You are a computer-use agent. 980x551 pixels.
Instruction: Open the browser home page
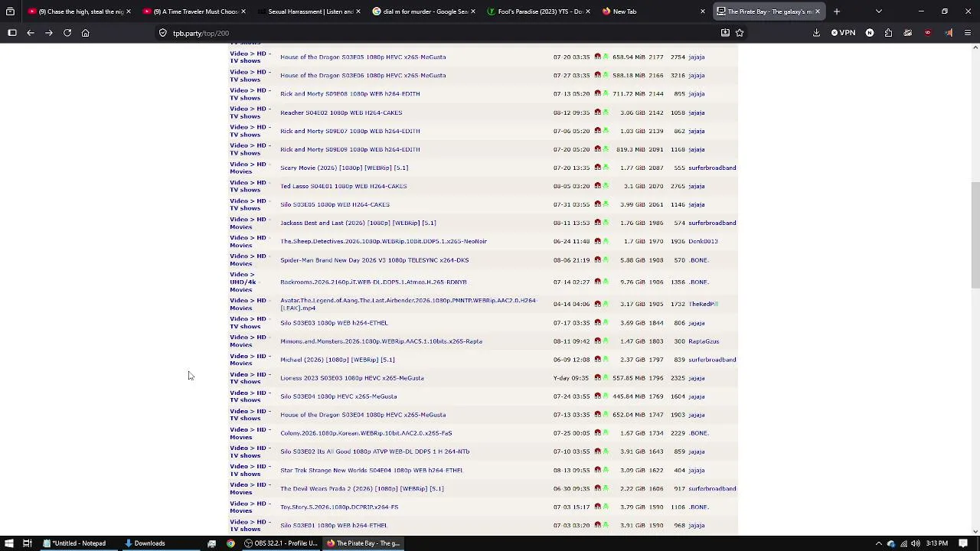point(86,33)
